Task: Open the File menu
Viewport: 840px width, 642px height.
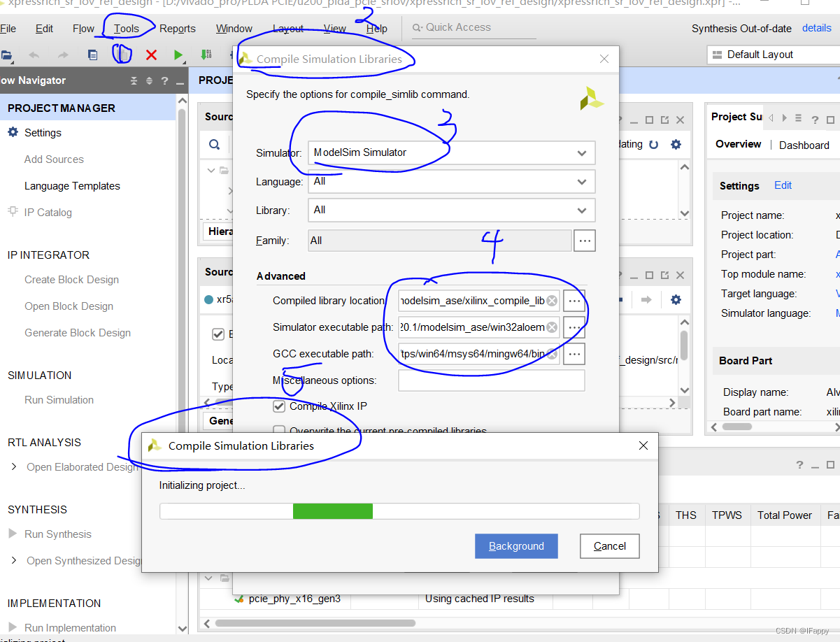Action: click(8, 29)
